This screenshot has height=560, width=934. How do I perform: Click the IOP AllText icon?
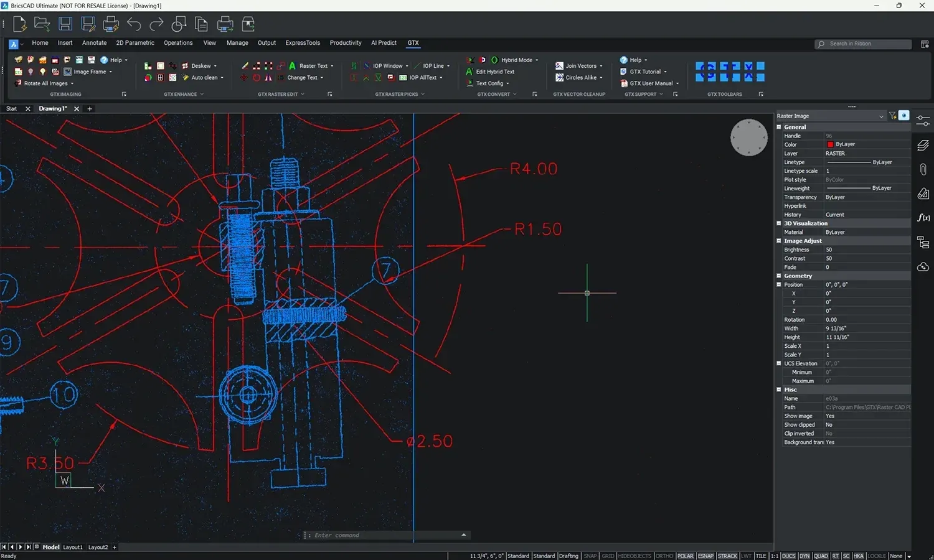403,78
